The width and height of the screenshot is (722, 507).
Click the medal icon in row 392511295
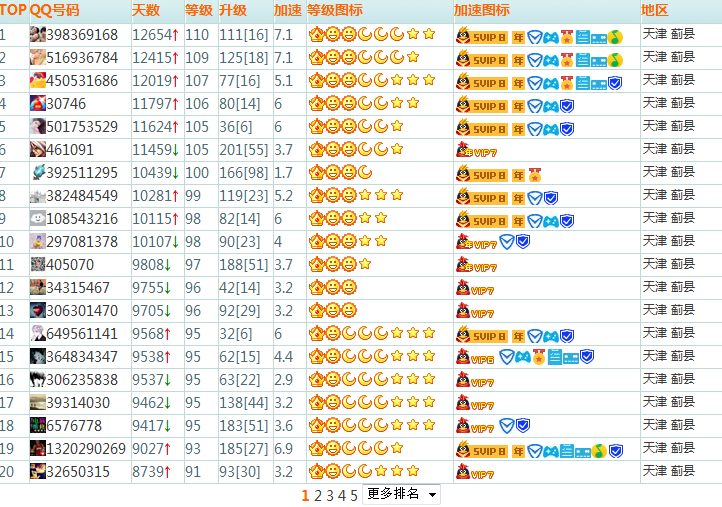tap(535, 175)
